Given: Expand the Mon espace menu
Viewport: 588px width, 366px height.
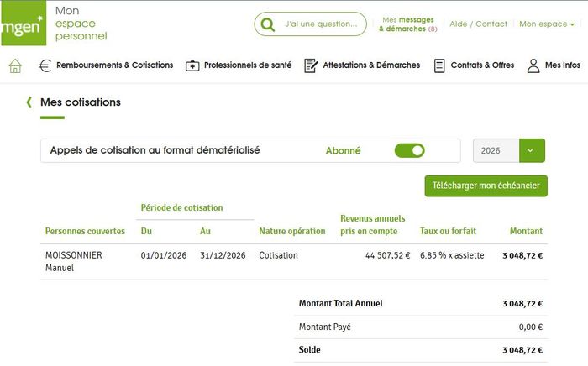Looking at the screenshot, I should (x=547, y=24).
